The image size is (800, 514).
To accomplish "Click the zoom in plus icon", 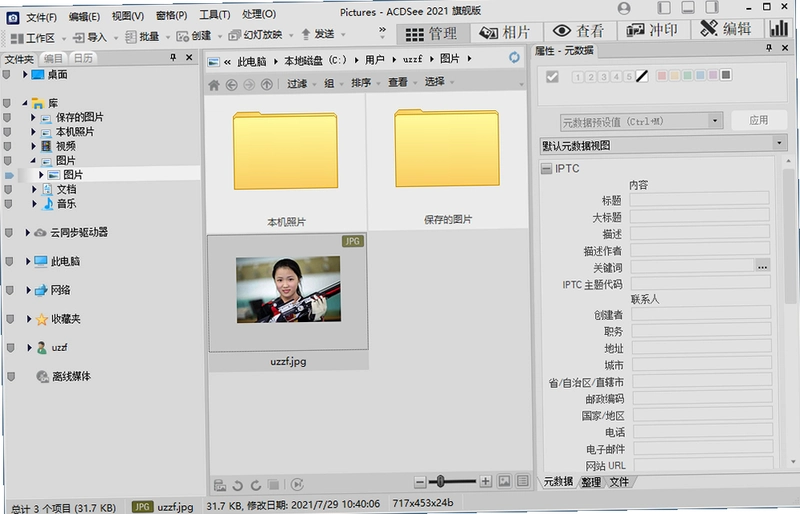I will click(485, 481).
